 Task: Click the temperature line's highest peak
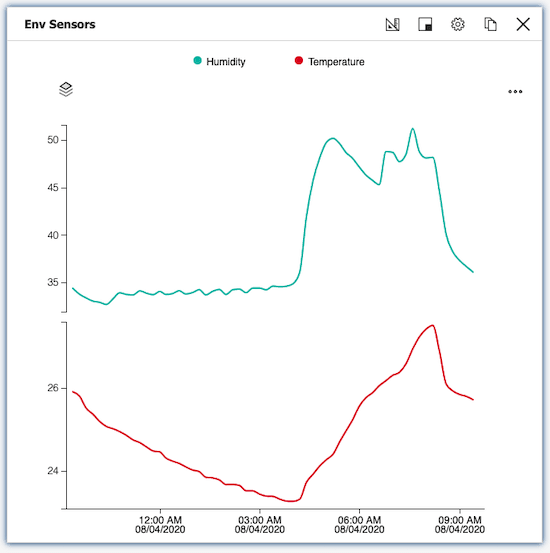coord(433,326)
